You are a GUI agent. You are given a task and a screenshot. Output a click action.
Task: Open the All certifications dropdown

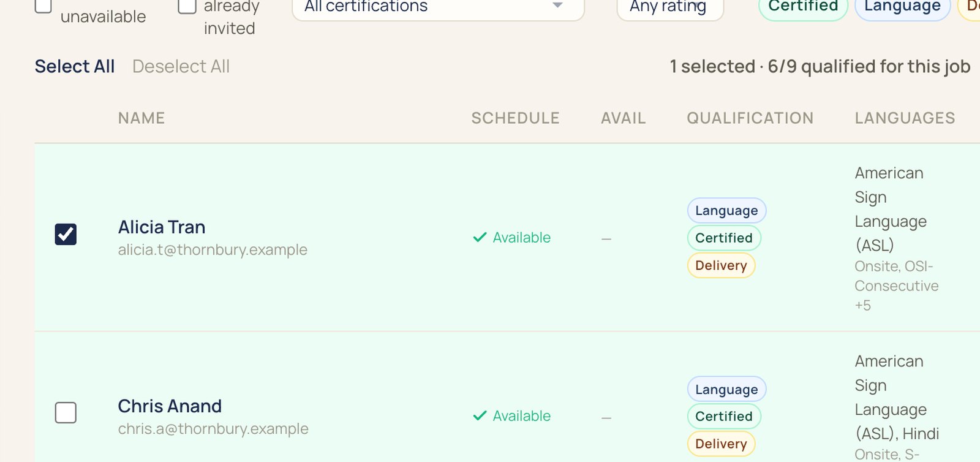[438, 7]
